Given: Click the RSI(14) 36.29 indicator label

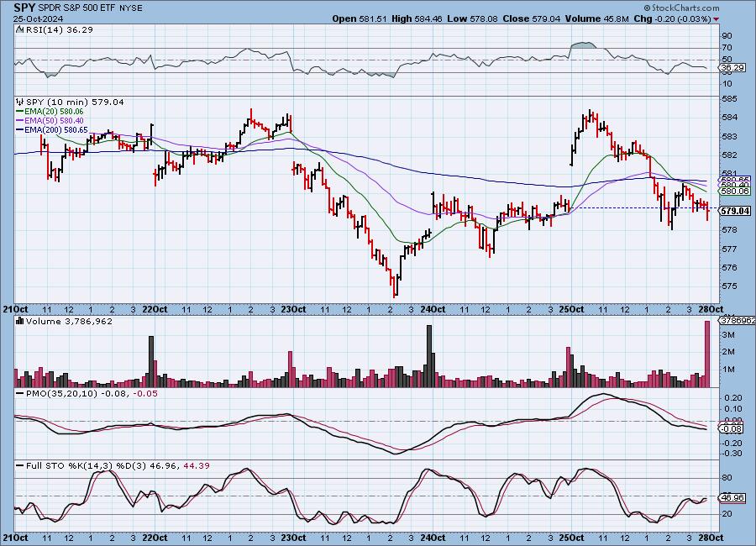Looking at the screenshot, I should pos(59,29).
